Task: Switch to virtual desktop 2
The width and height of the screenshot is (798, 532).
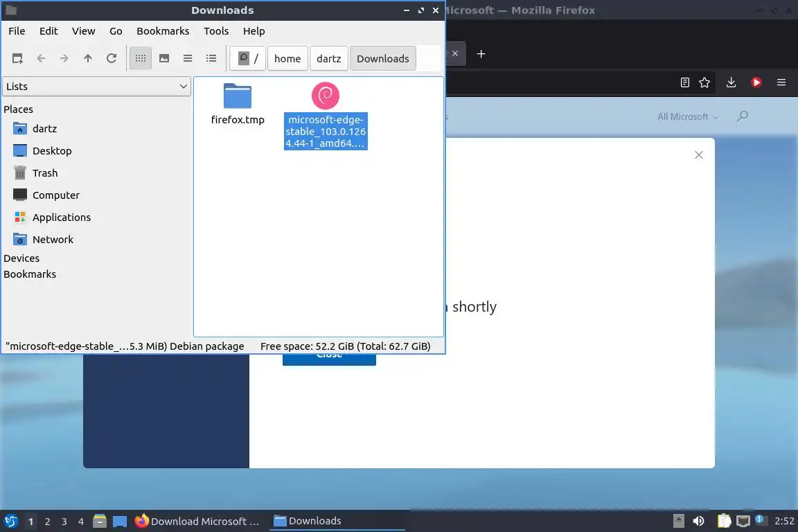Action: coord(47,522)
